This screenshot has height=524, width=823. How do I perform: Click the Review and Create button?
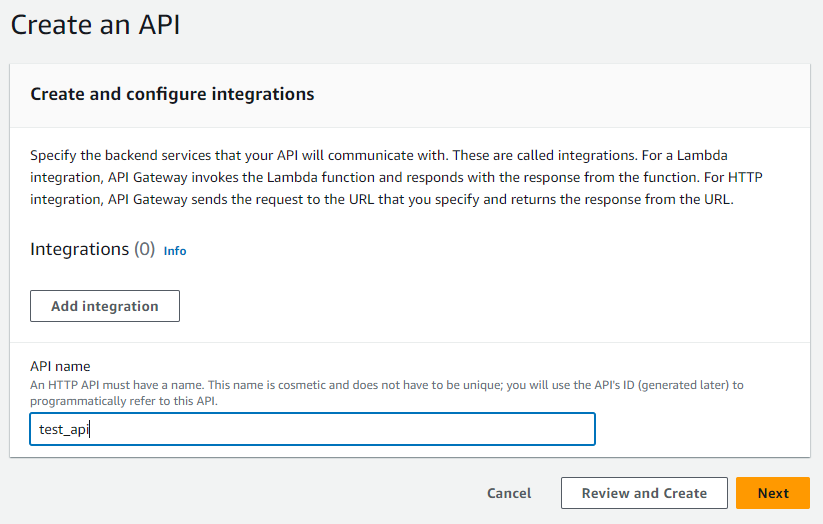pyautogui.click(x=644, y=493)
